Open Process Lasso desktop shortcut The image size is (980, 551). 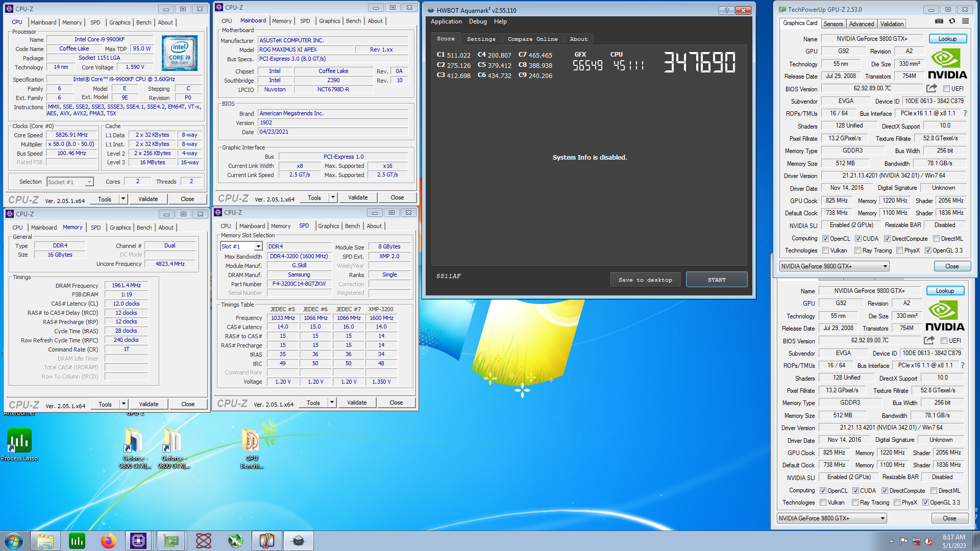[x=19, y=445]
